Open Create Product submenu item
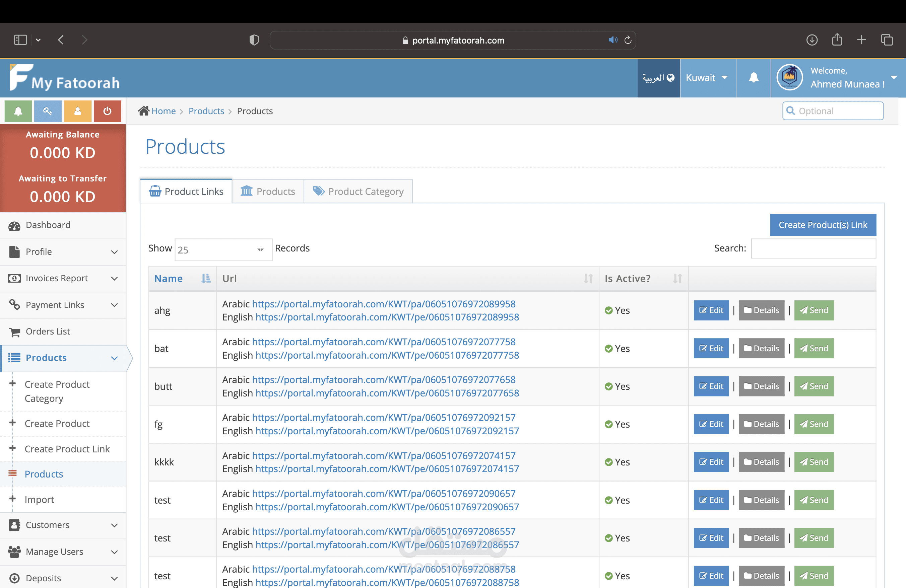This screenshot has width=906, height=588. (63, 424)
